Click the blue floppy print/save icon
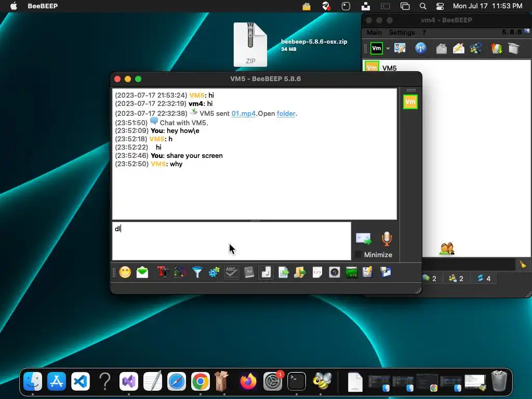The height and width of the screenshot is (399, 532). click(385, 272)
